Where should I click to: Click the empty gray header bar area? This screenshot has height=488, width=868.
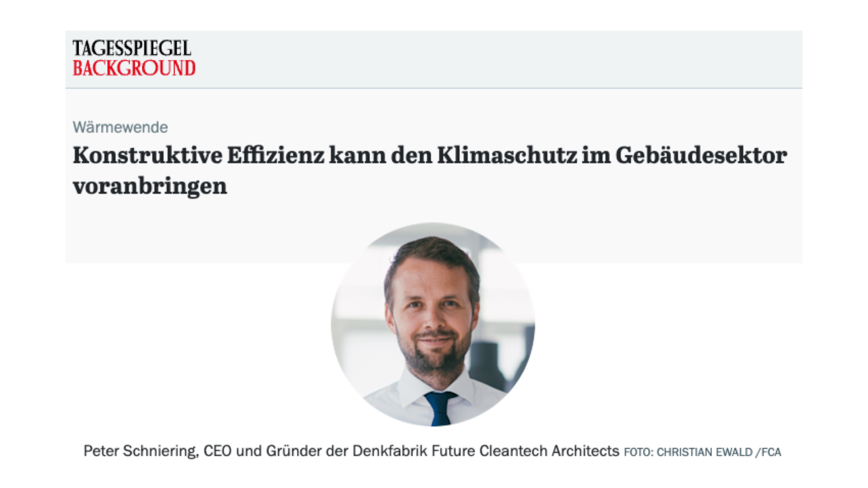[x=497, y=59]
